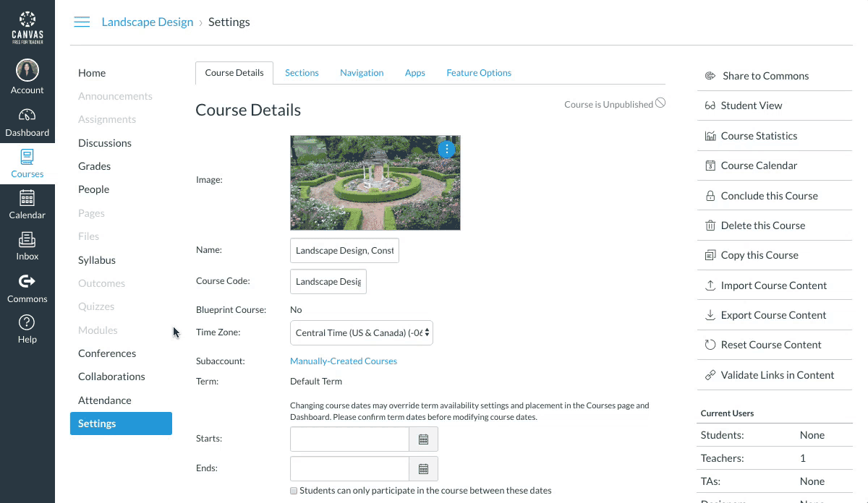This screenshot has width=868, height=503.
Task: Click Delete this Course button
Action: tap(762, 225)
